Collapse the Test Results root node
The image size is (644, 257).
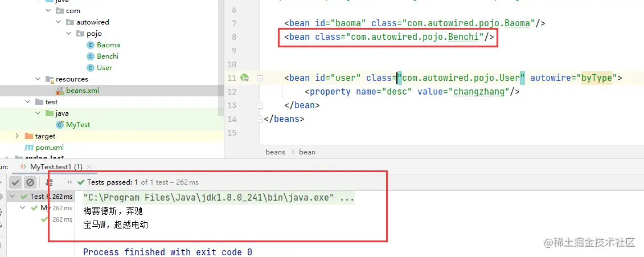click(13, 197)
